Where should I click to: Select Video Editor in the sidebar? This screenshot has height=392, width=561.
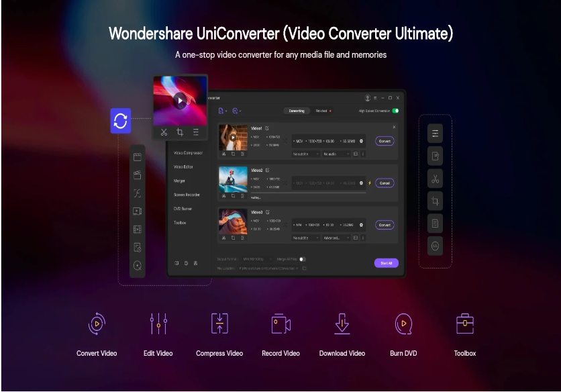183,167
